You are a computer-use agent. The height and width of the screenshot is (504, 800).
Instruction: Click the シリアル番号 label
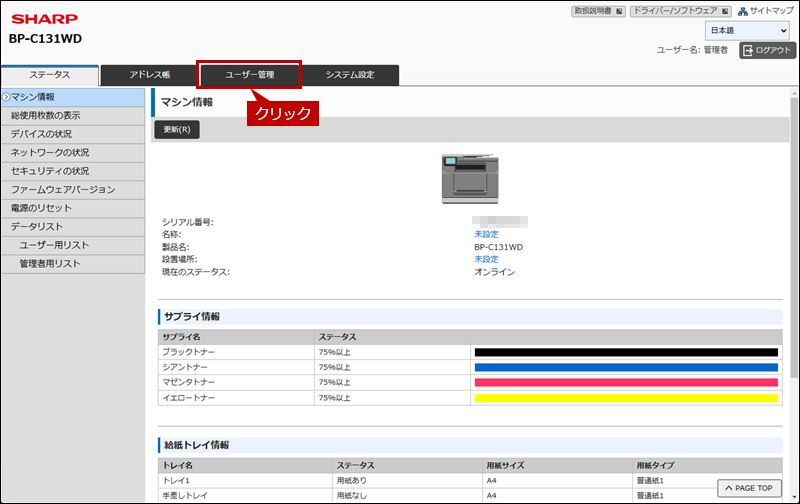(x=188, y=222)
